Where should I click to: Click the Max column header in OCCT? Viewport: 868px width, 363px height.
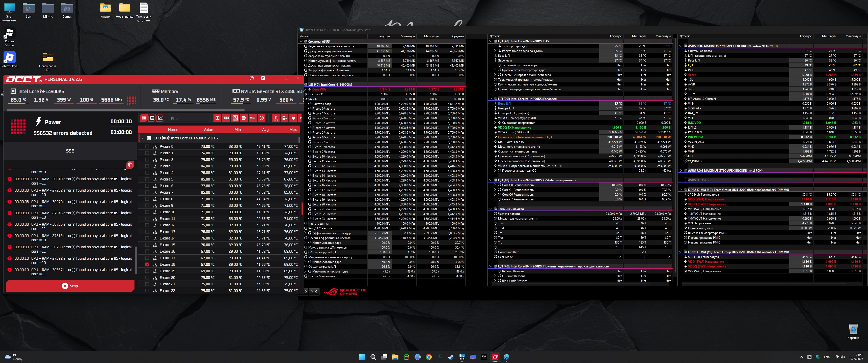coord(293,129)
